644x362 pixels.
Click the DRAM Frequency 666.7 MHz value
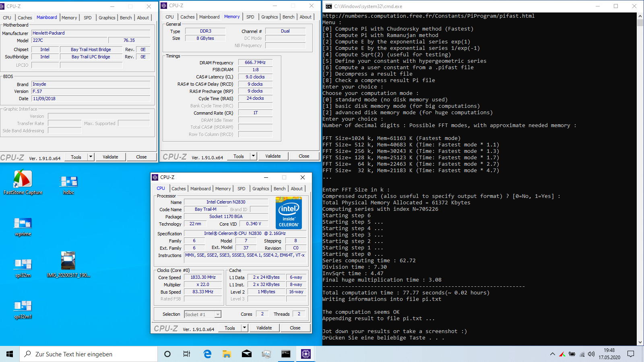pyautogui.click(x=255, y=62)
